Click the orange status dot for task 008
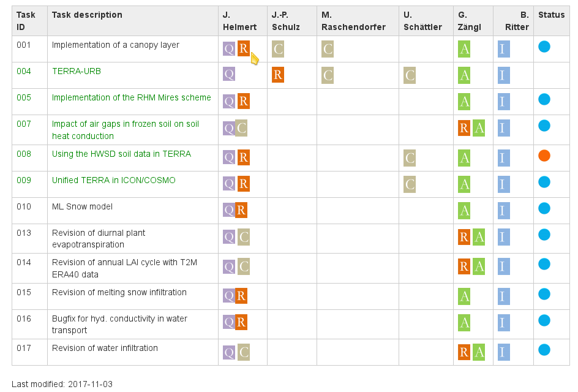 (544, 156)
